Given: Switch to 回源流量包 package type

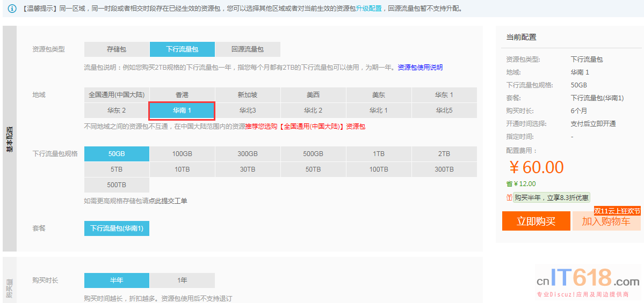Looking at the screenshot, I should tap(248, 49).
